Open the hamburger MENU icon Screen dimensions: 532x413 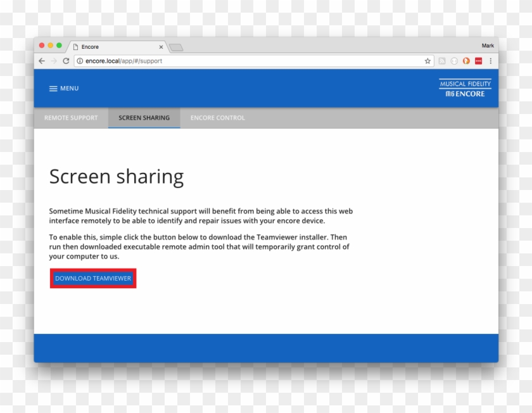(53, 89)
